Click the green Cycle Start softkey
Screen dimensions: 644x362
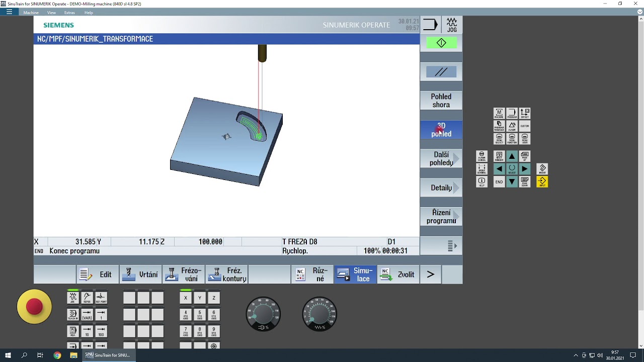click(x=441, y=43)
